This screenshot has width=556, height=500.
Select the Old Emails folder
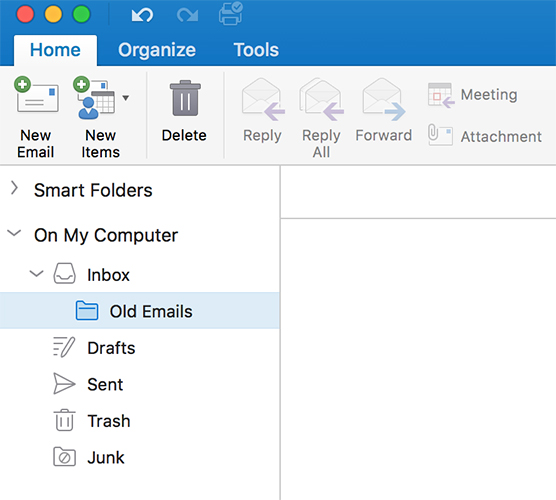(140, 311)
